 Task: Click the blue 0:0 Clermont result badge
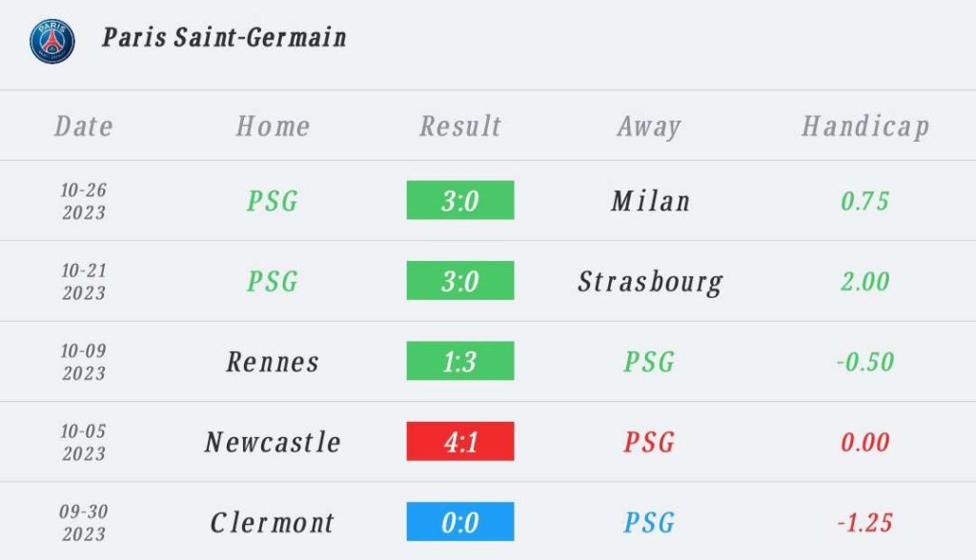click(x=460, y=522)
